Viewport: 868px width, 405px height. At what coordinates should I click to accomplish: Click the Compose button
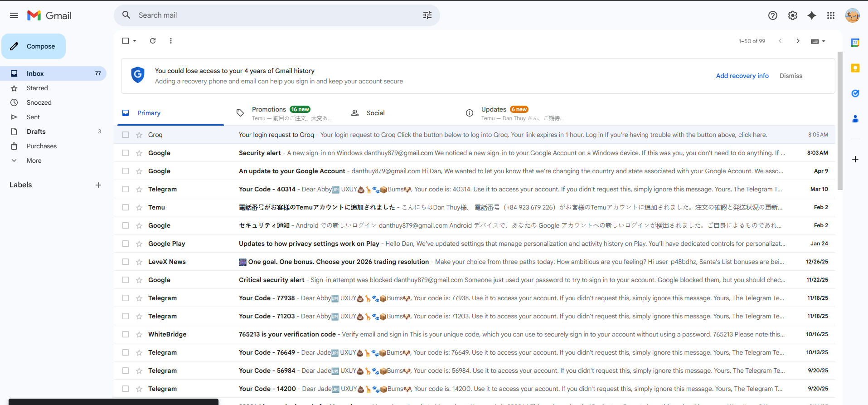34,46
